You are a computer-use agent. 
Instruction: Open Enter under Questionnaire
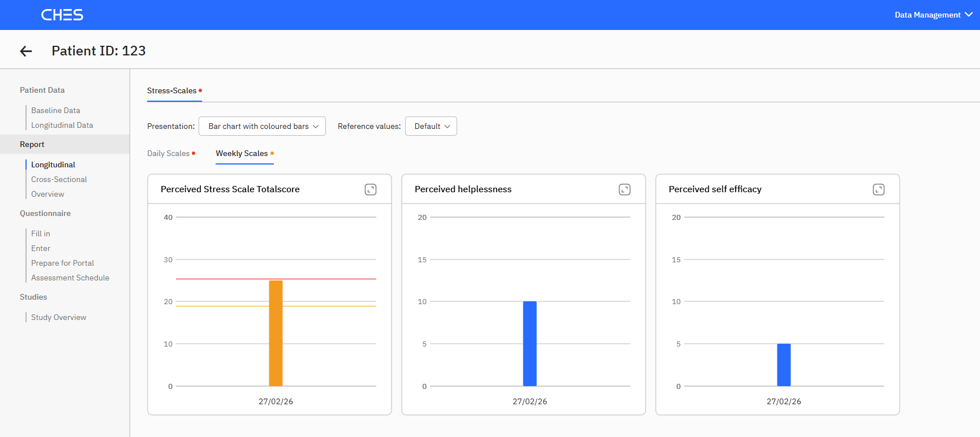coord(41,248)
